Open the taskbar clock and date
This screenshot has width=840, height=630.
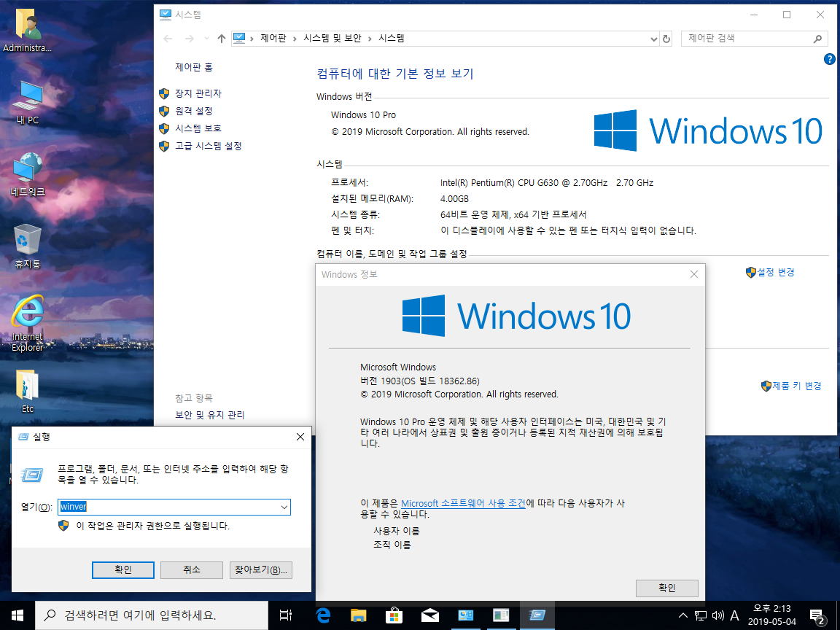pyautogui.click(x=772, y=615)
